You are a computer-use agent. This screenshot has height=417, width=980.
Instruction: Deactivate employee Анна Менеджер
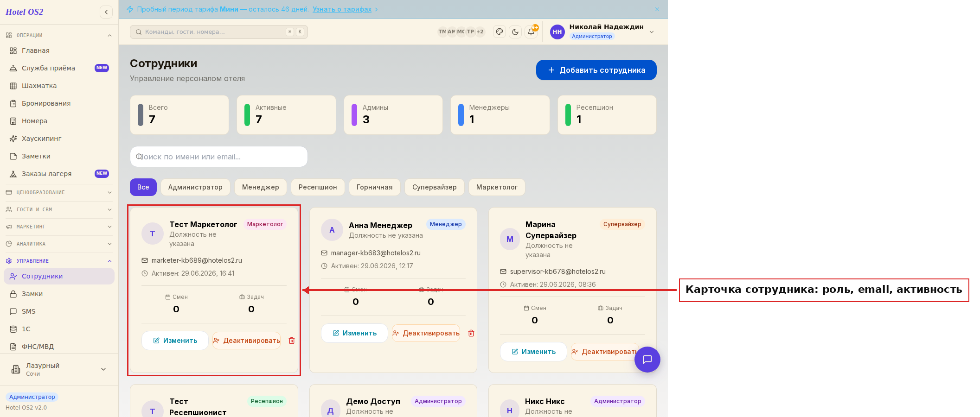coord(426,333)
